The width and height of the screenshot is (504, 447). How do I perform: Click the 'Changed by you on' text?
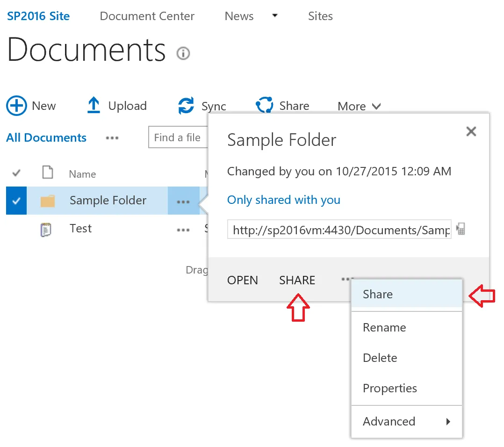pyautogui.click(x=339, y=171)
